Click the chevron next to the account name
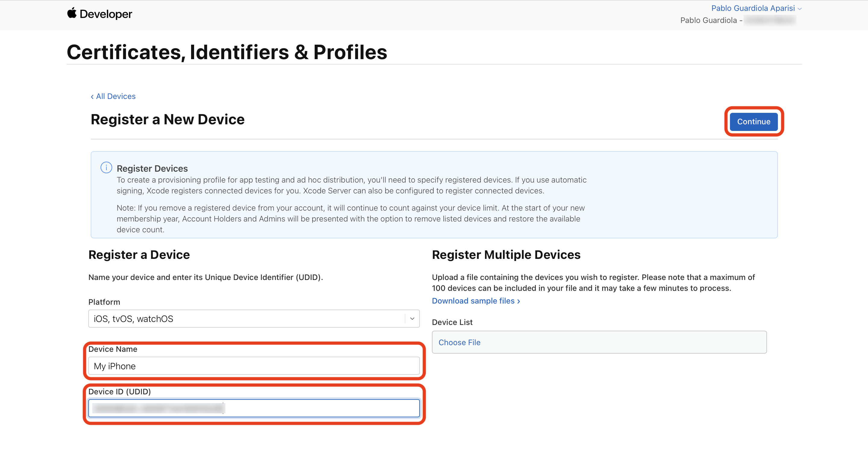This screenshot has height=458, width=868. point(799,9)
